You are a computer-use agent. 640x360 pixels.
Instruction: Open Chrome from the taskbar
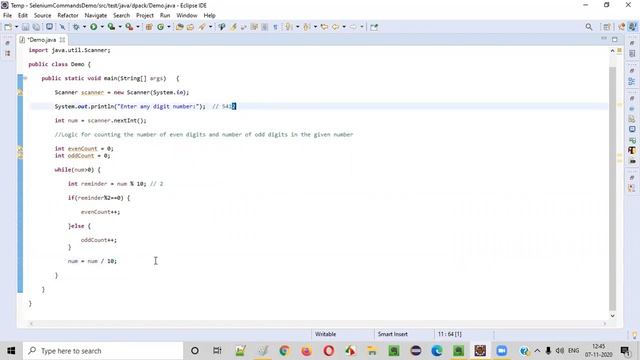tap(284, 351)
